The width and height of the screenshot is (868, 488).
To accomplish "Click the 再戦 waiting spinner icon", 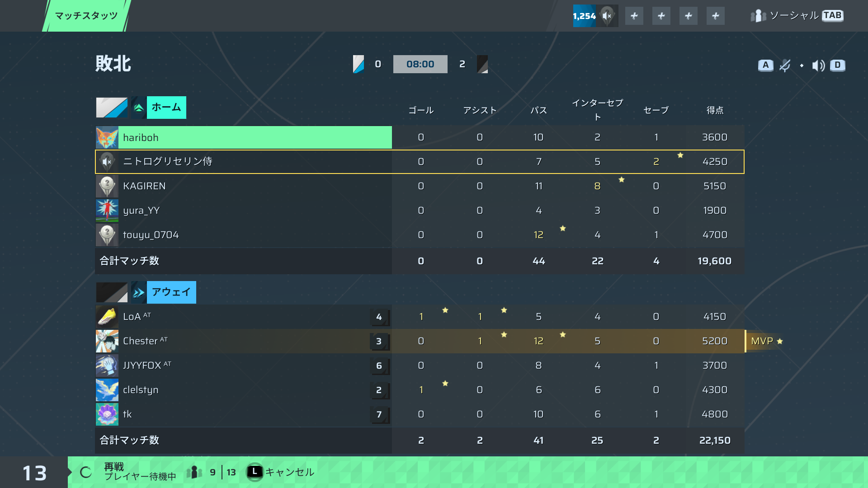I will click(x=86, y=472).
